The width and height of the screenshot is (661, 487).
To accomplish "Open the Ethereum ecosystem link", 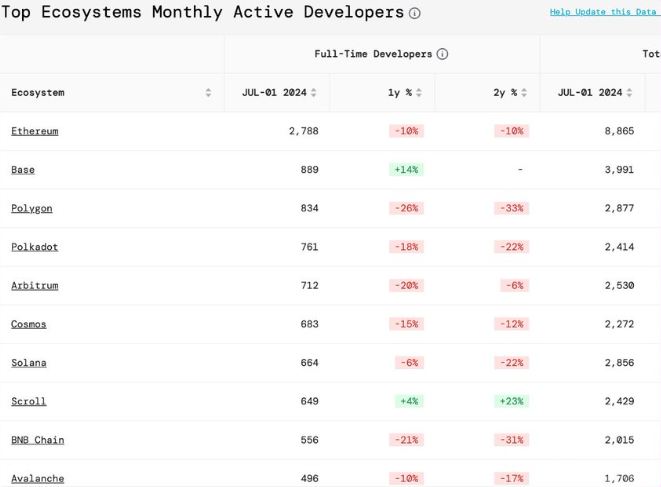I will pos(35,131).
